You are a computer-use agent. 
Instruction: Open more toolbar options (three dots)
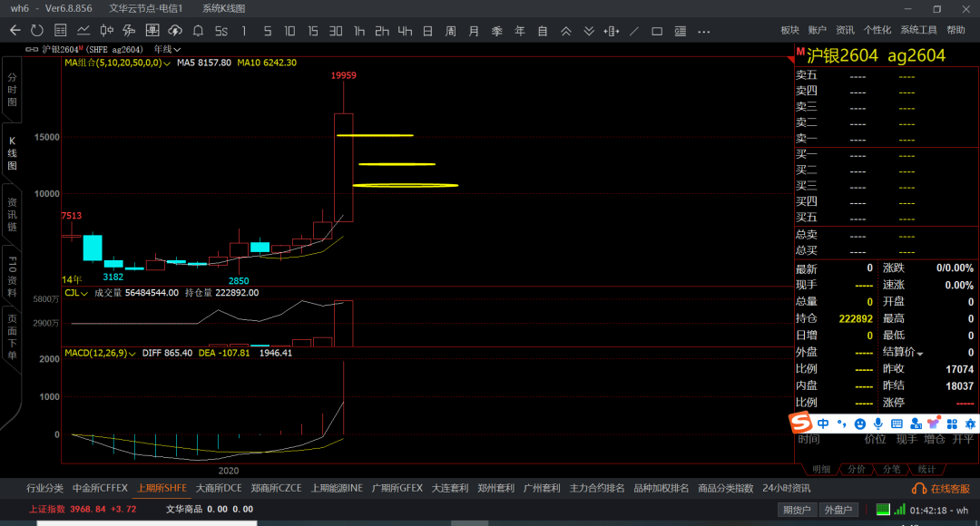[704, 31]
